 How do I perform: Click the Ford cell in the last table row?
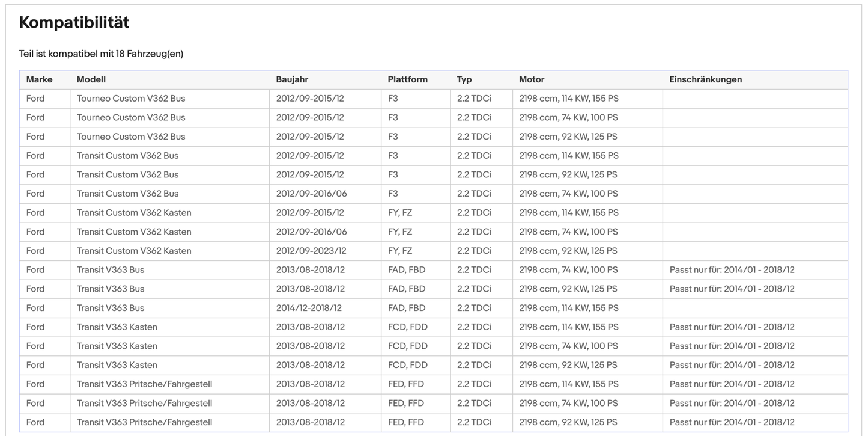(35, 422)
